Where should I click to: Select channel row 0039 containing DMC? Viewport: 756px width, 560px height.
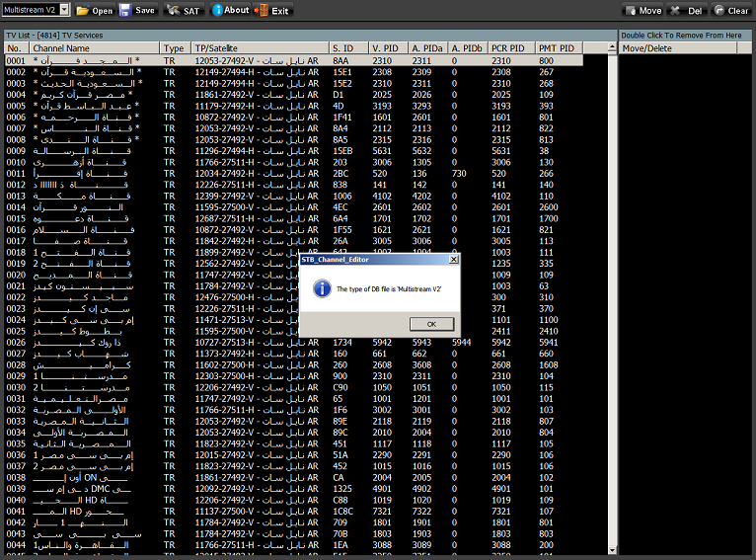pyautogui.click(x=294, y=489)
